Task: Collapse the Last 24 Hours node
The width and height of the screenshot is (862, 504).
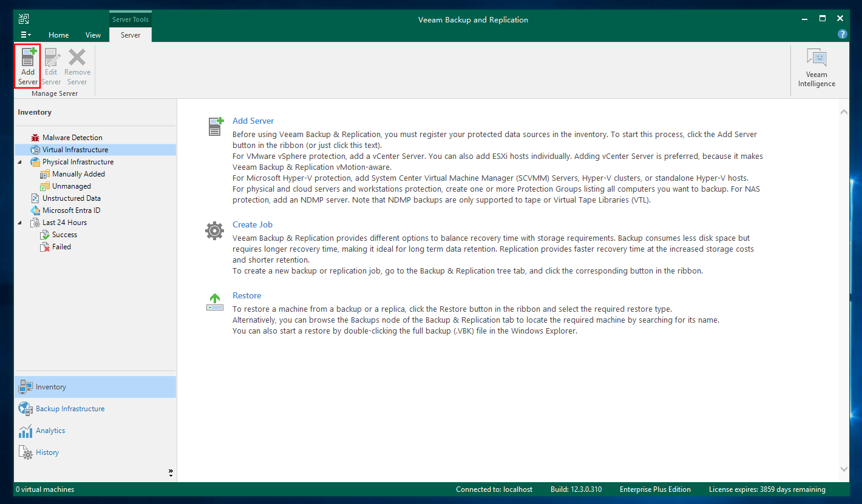Action: (x=20, y=223)
